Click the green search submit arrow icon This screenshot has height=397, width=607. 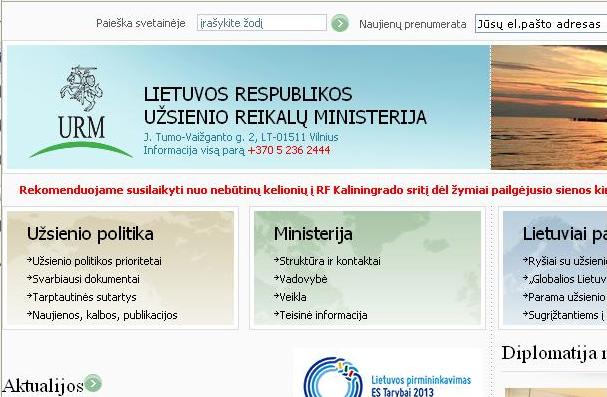click(340, 23)
